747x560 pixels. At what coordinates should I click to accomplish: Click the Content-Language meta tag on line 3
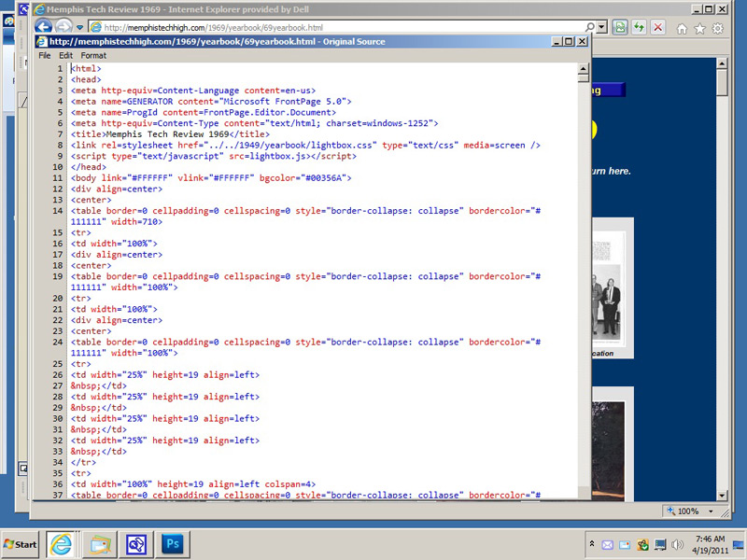click(193, 91)
